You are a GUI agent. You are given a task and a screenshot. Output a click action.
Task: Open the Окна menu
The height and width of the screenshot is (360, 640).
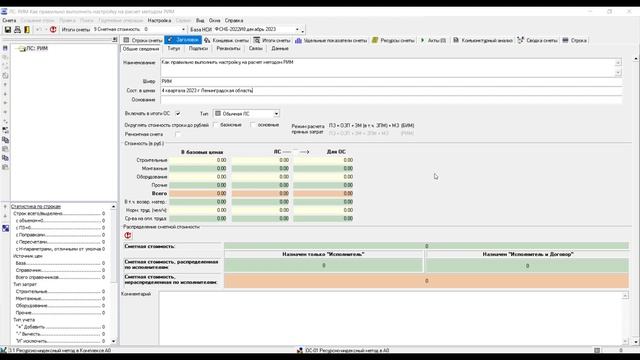(215, 20)
